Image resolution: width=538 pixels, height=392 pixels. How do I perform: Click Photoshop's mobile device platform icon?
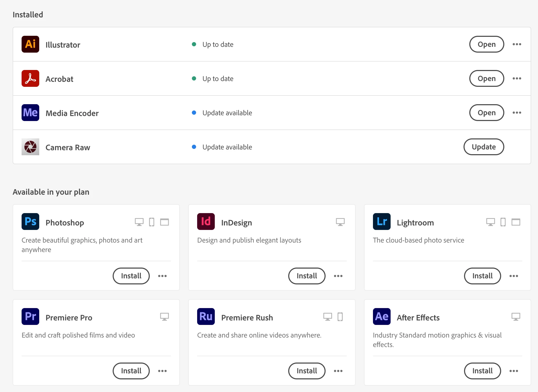[152, 222]
